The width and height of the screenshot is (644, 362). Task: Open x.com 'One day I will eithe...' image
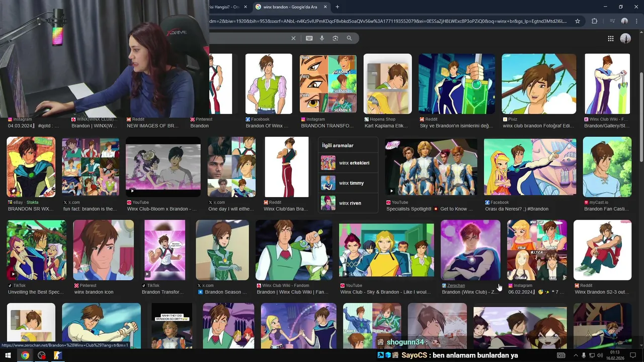(x=231, y=167)
